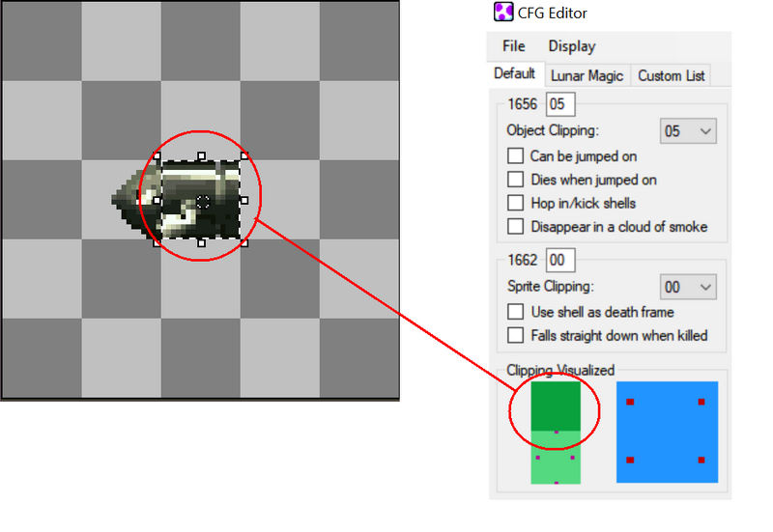Open the Sprite Clipping dropdown
773x532 pixels.
tap(688, 287)
